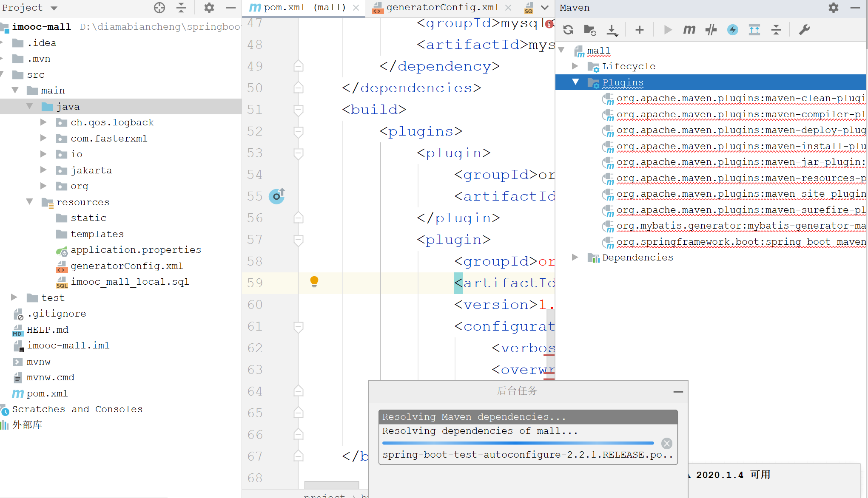This screenshot has height=498, width=868.
Task: Collapse java folder in Project tree
Action: click(x=30, y=106)
